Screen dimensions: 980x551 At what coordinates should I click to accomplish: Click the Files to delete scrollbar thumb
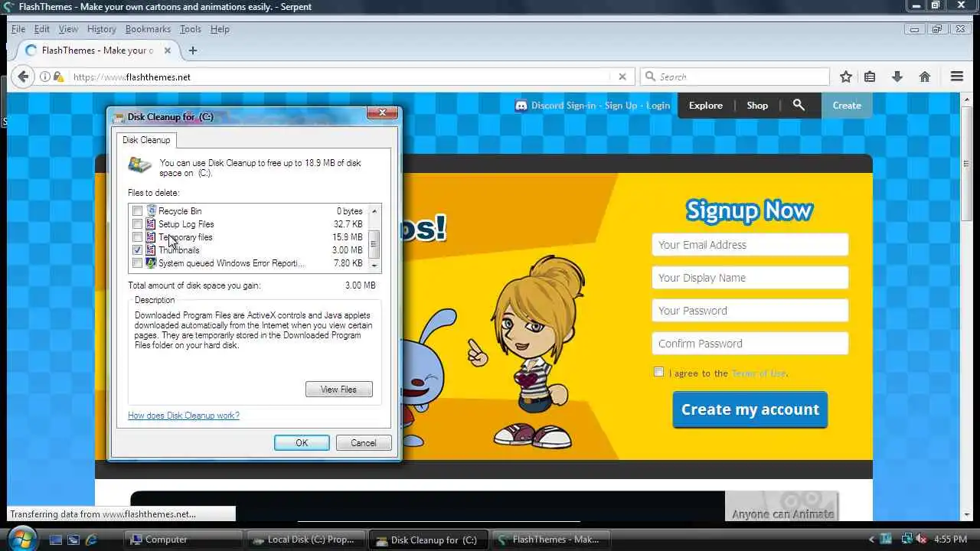374,244
